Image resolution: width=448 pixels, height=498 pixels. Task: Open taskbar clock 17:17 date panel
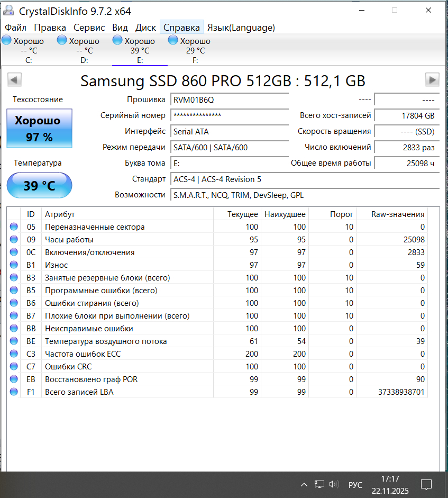(x=390, y=485)
